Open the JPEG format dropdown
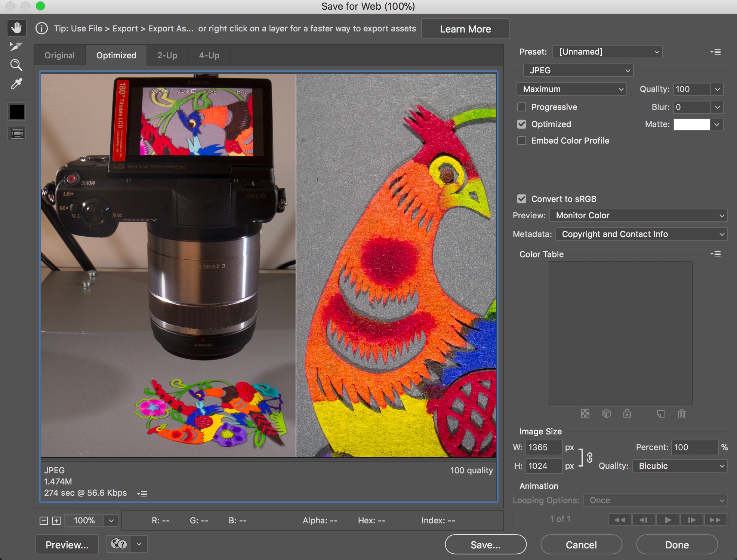This screenshot has width=737, height=560. pos(578,70)
